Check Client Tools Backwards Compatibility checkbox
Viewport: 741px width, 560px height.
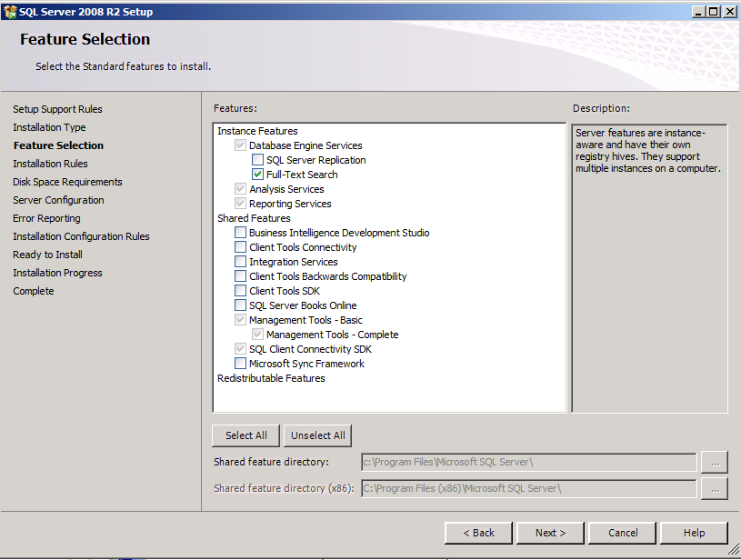pyautogui.click(x=241, y=276)
